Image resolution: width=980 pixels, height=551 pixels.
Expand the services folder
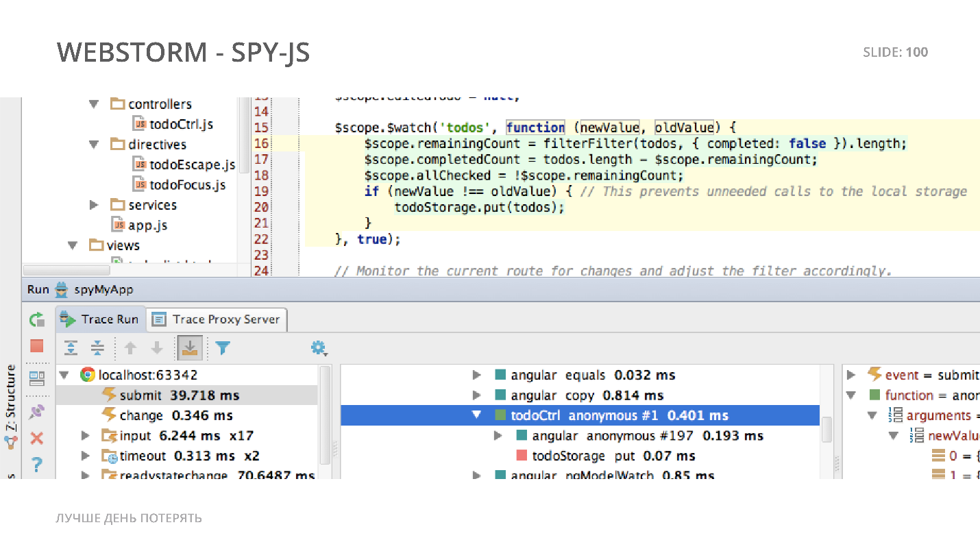click(94, 205)
